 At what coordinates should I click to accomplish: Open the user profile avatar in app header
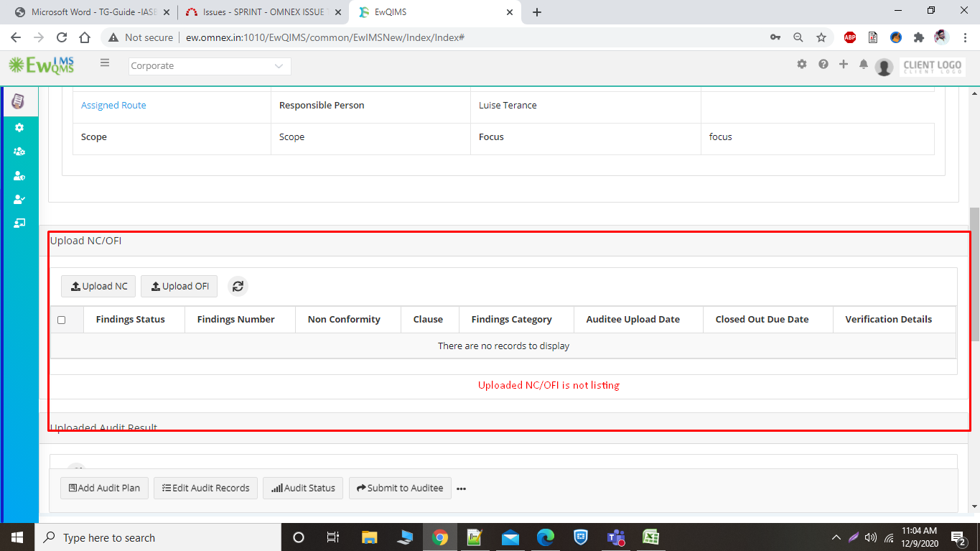click(x=885, y=67)
